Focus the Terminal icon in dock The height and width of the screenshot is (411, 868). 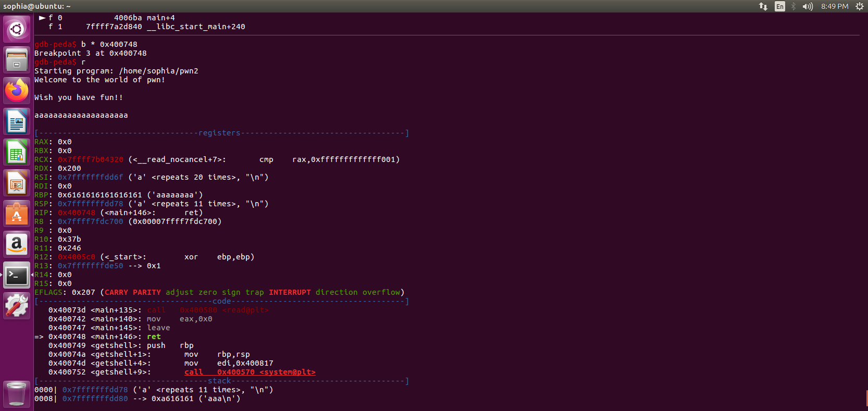pyautogui.click(x=17, y=276)
